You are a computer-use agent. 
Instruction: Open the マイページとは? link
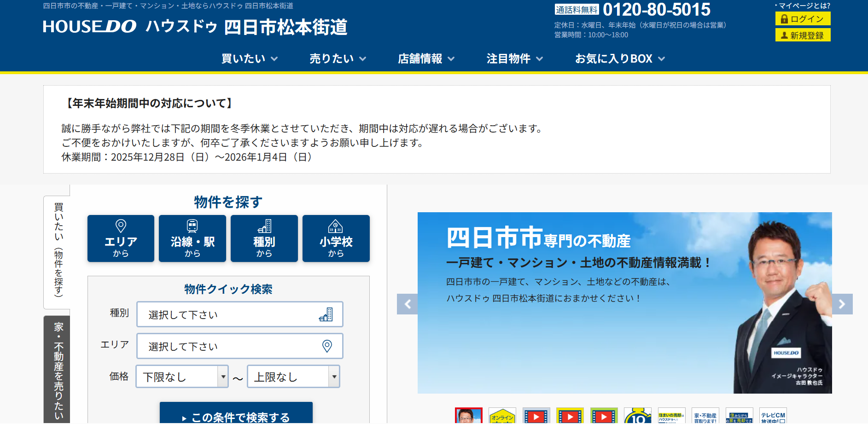[x=802, y=6]
